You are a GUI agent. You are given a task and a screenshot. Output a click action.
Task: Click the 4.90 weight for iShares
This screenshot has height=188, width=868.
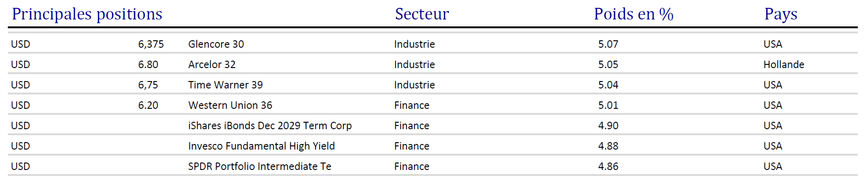coord(608,125)
